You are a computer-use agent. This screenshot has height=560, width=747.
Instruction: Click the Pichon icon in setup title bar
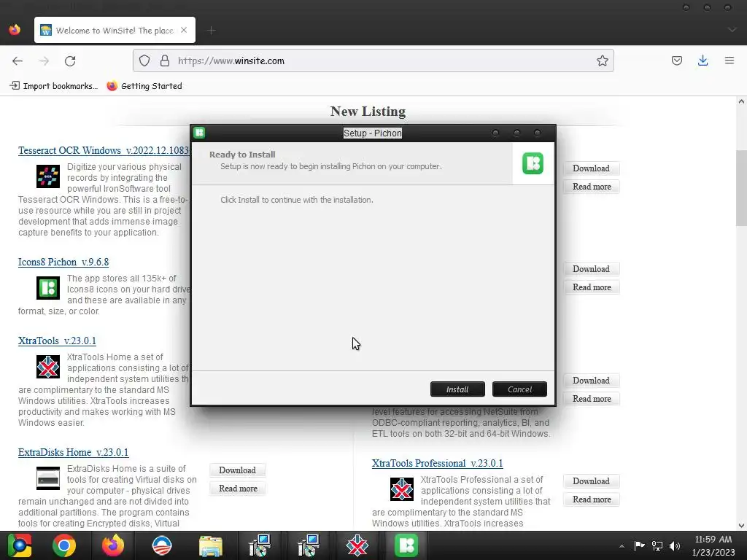tap(199, 133)
